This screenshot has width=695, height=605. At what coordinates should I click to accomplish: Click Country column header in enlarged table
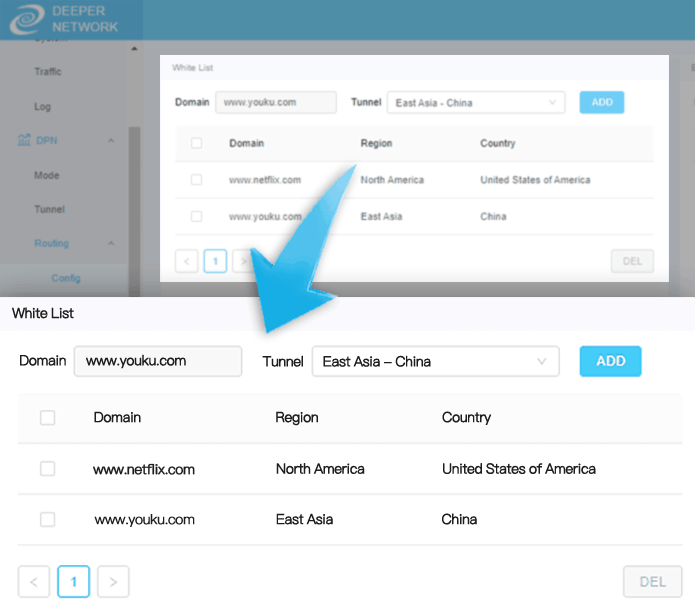point(466,418)
